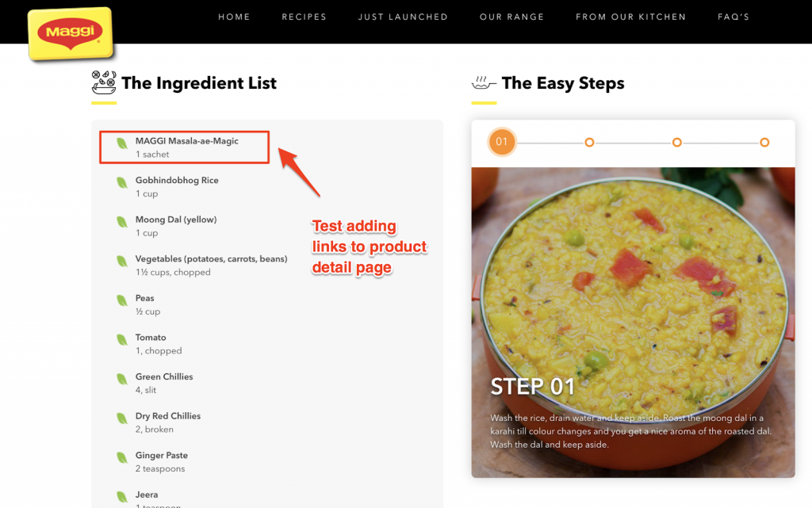Screen dimensions: 812x508
Task: Jump to the third step dot
Action: [x=676, y=143]
